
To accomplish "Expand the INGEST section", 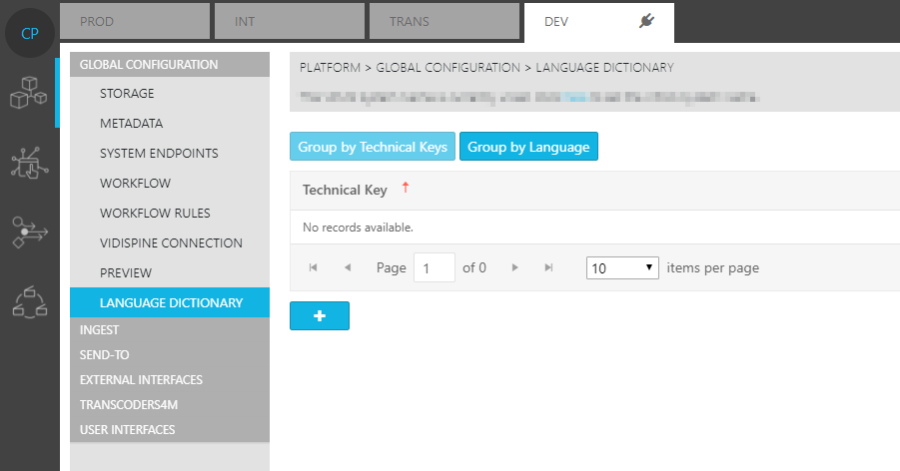I will click(99, 330).
